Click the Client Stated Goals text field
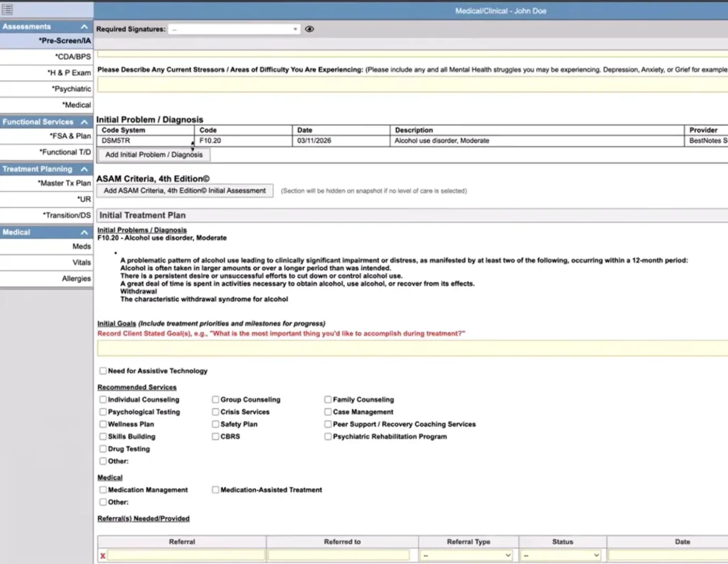 412,348
